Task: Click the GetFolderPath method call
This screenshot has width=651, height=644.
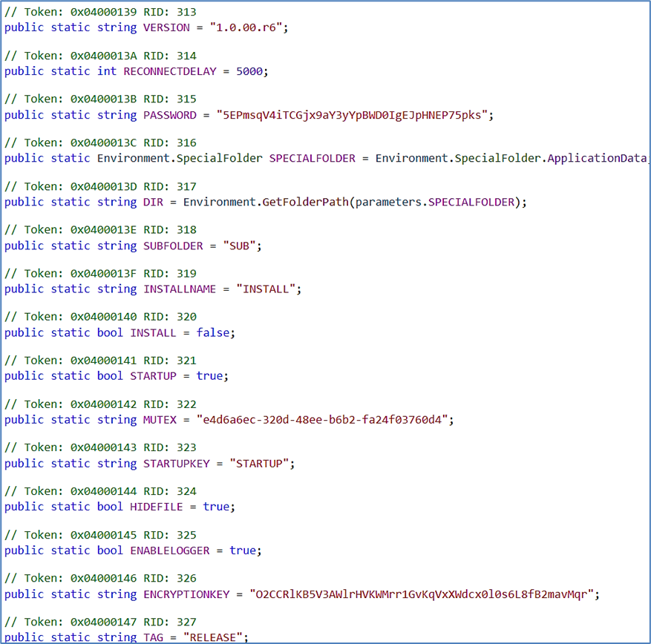Action: coord(305,202)
